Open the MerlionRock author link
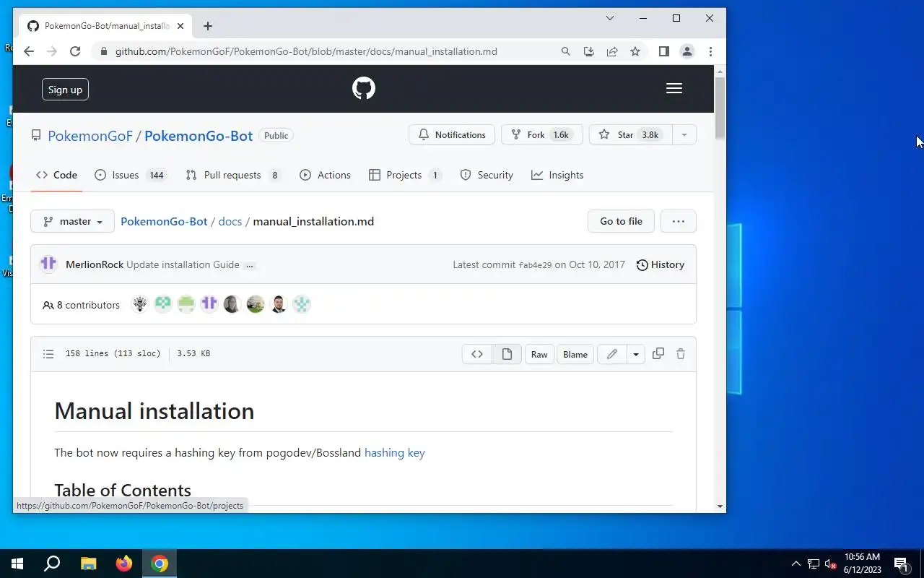The image size is (924, 578). [95, 264]
